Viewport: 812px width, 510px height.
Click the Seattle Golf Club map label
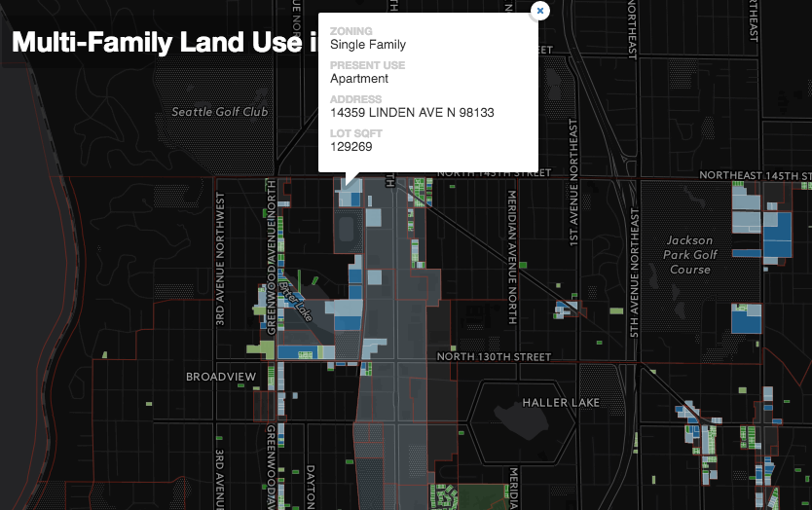click(x=220, y=112)
